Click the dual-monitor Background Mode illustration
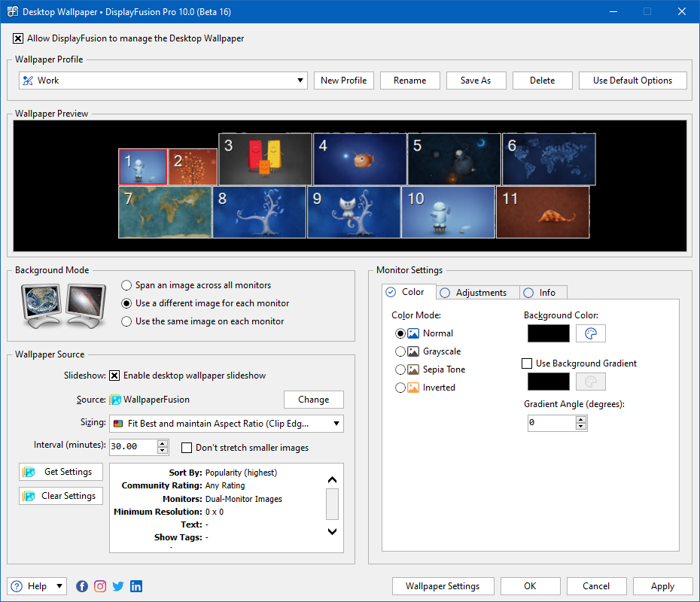 coord(64,306)
